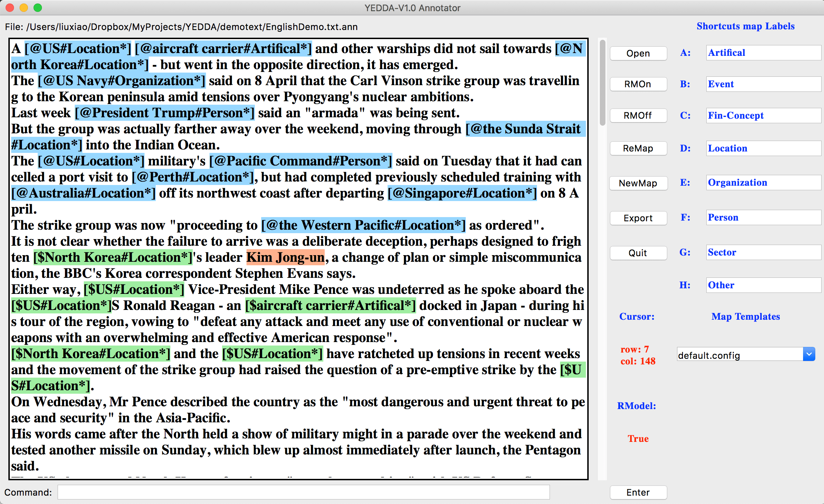Click the text area's vertical scrollbar thumb
824x504 pixels.
coord(602,83)
